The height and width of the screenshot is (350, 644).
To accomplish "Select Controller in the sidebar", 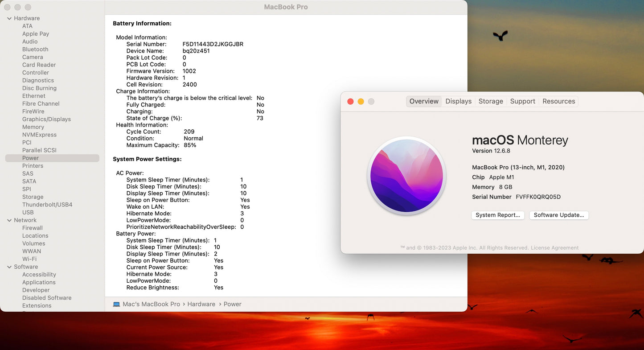I will pyautogui.click(x=36, y=73).
